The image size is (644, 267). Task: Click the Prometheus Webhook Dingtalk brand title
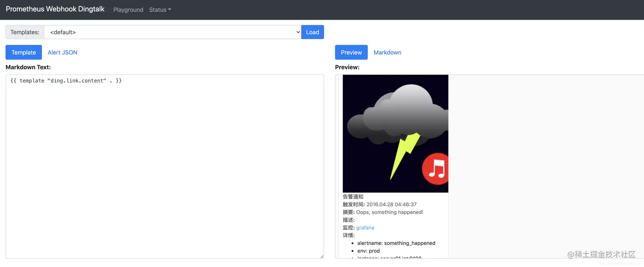55,9
